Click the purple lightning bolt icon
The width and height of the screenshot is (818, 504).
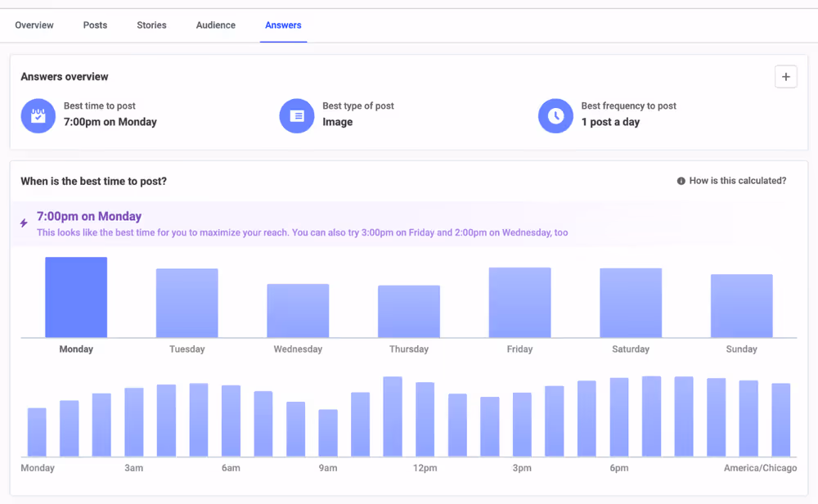click(x=24, y=223)
